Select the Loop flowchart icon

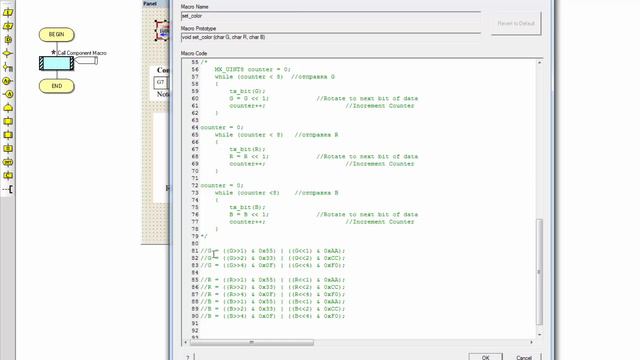[x=8, y=108]
